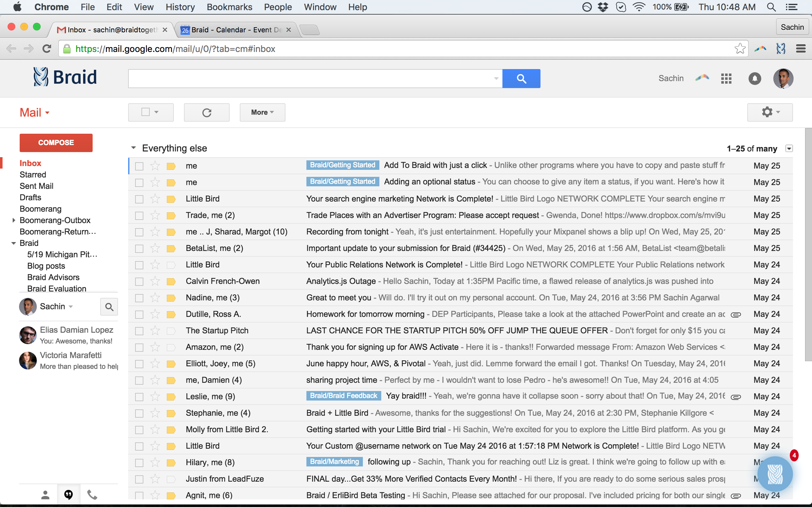The height and width of the screenshot is (507, 812).
Task: Click the notifications bell icon
Action: (755, 79)
